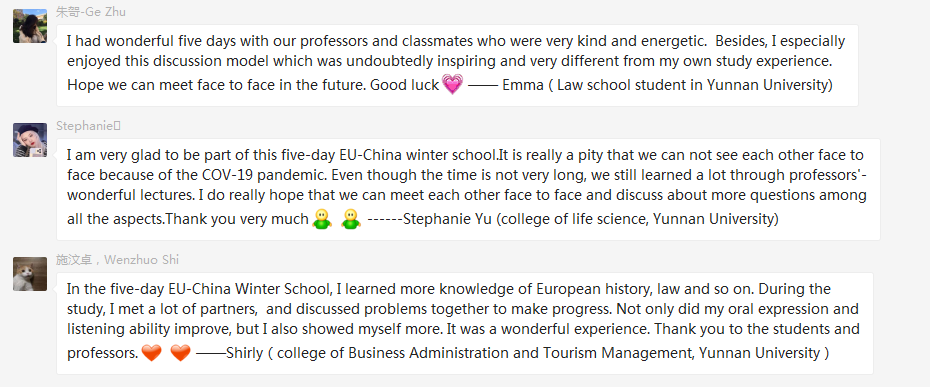The image size is (930, 387).
Task: Click the second orange heart emoji before Shirly
Action: [180, 353]
